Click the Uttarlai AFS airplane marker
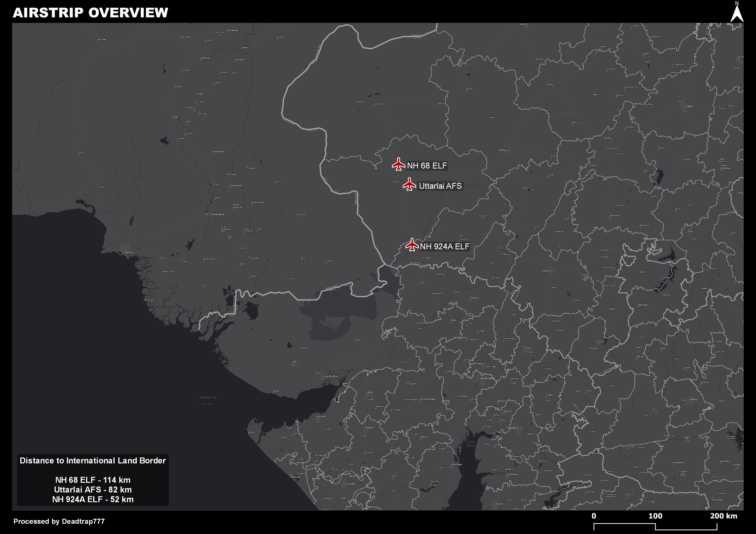Image resolution: width=756 pixels, height=534 pixels. pos(409,184)
